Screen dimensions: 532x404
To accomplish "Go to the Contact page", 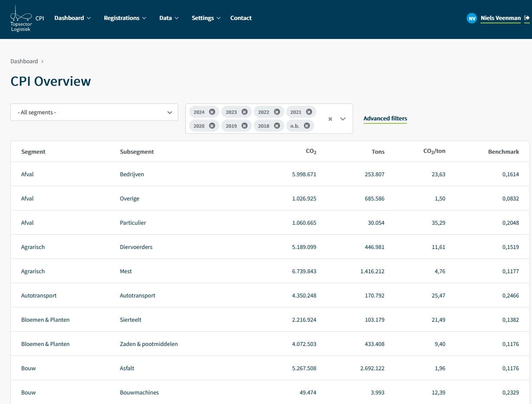I will 241,18.
